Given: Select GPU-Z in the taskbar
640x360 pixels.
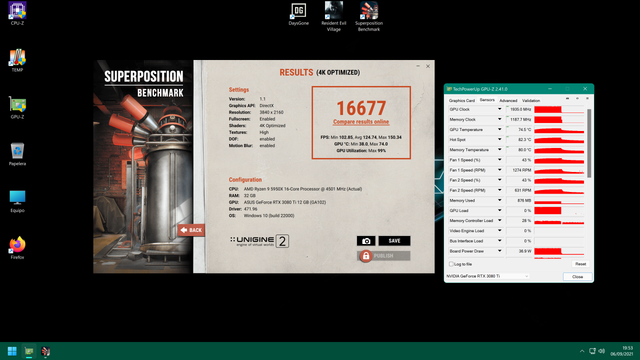Looking at the screenshot, I should (29, 351).
